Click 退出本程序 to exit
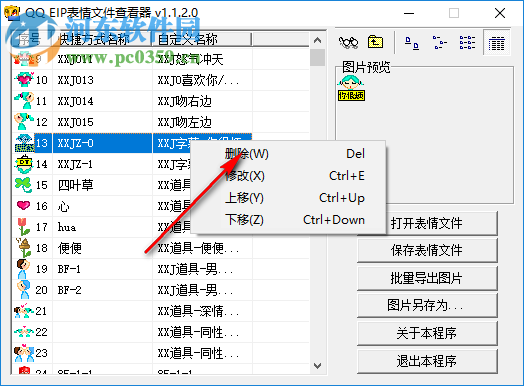 tap(427, 361)
